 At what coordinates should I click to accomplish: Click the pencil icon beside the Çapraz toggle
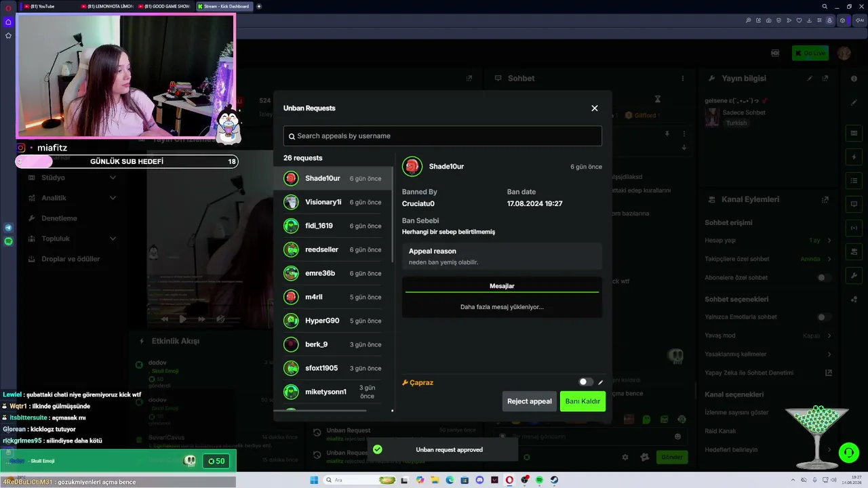[x=600, y=382]
